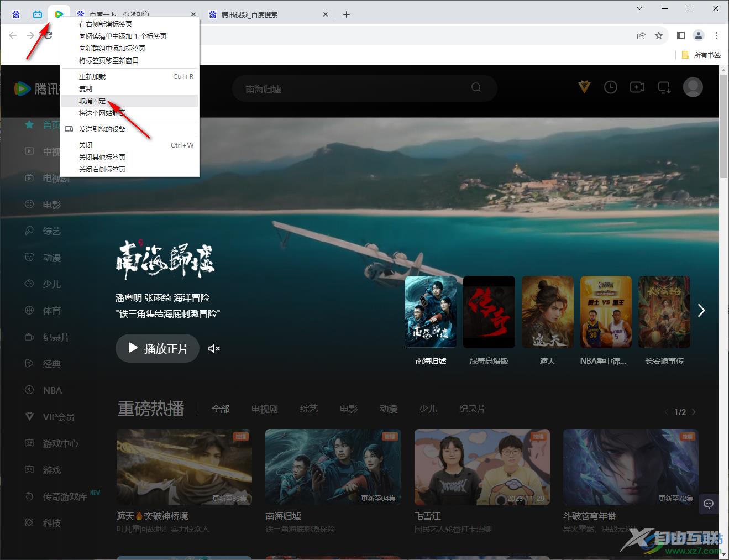Viewport: 729px width, 560px height.
Task: Click the Tencent Video logo
Action: (x=36, y=88)
